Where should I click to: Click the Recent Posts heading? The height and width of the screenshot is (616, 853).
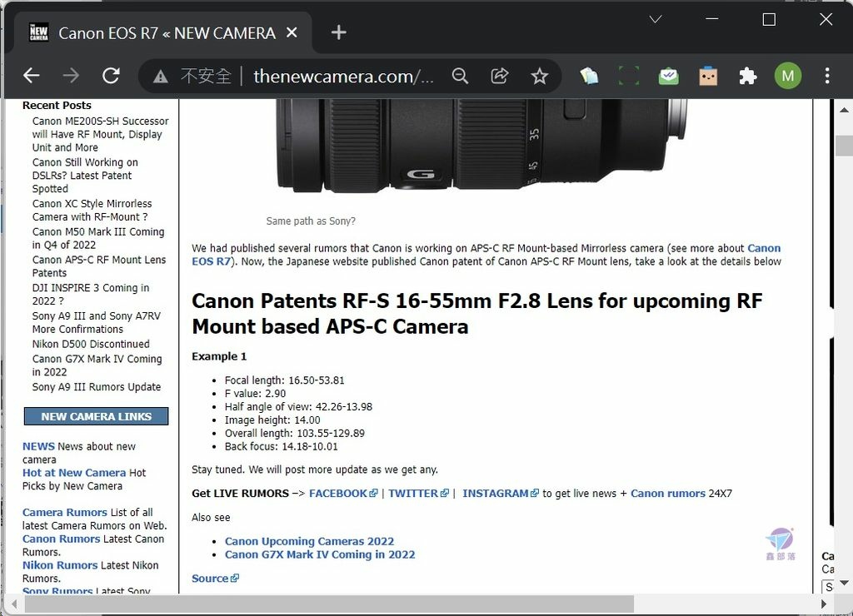[57, 106]
